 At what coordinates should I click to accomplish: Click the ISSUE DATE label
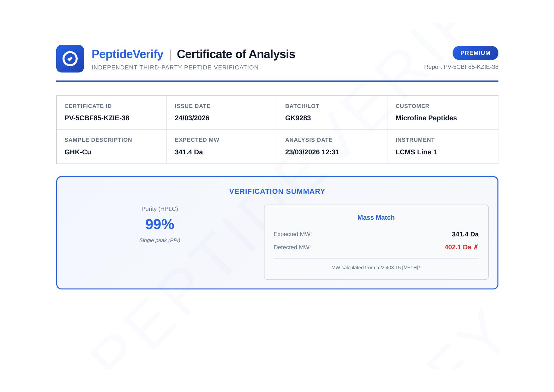193,106
